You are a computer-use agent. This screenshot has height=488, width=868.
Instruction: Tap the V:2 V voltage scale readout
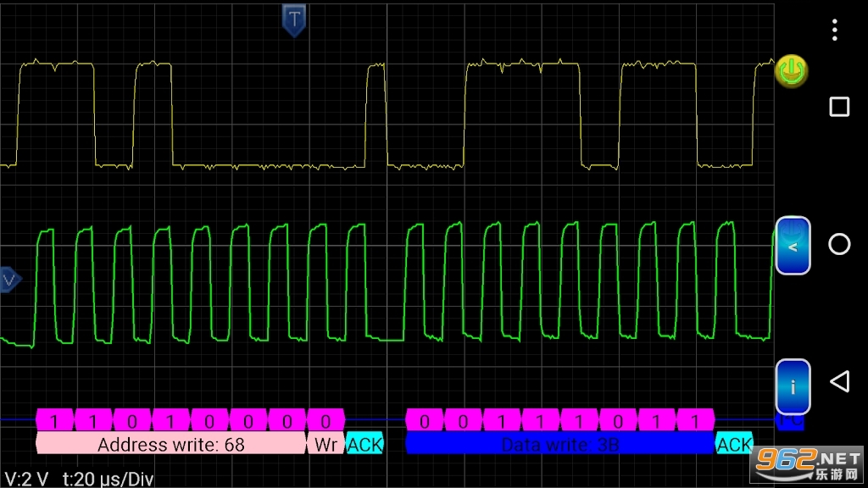26,478
